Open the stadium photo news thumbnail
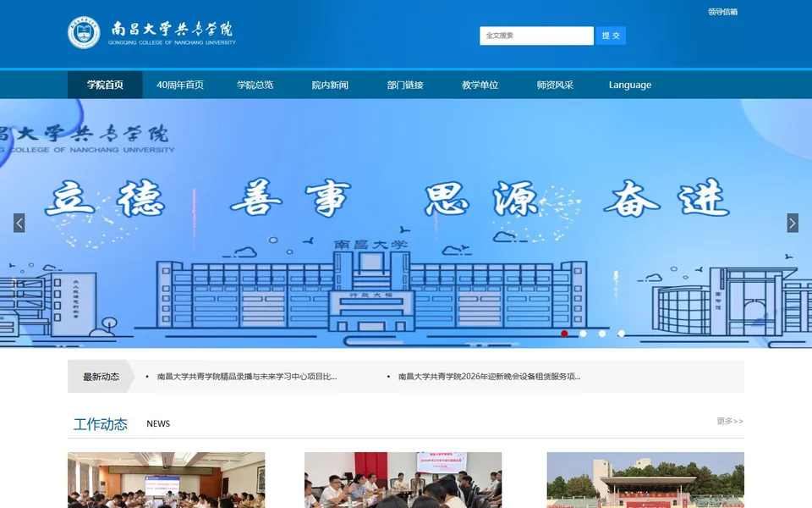Image resolution: width=812 pixels, height=508 pixels. coord(645,480)
